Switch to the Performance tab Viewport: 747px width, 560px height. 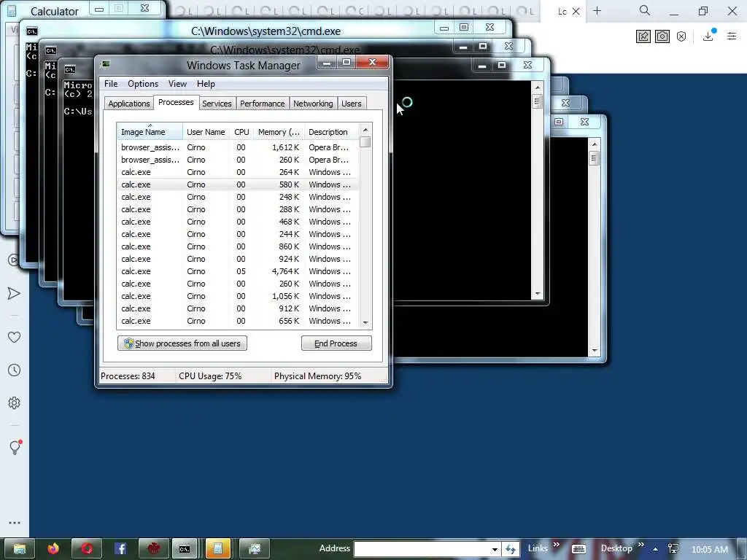coord(262,104)
